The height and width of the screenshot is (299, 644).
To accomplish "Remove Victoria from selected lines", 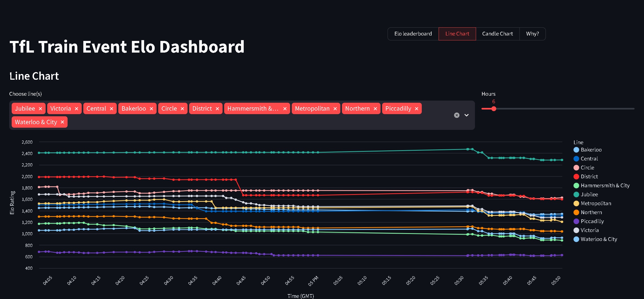I will point(77,109).
